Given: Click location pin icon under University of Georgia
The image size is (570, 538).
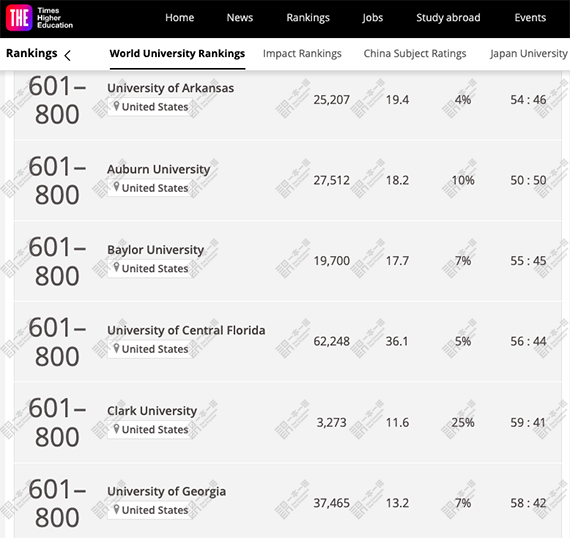Looking at the screenshot, I should point(116,509).
